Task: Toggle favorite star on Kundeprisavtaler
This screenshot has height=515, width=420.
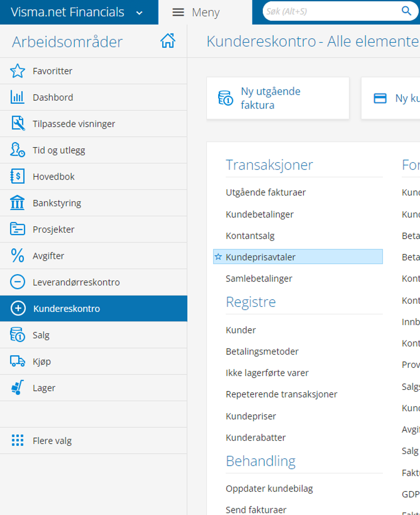Action: [x=218, y=257]
